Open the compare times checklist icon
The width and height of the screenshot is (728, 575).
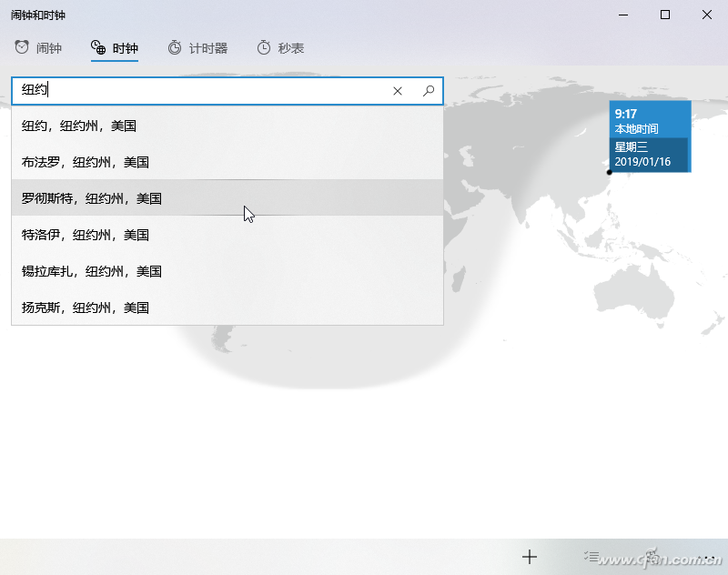[x=591, y=556]
